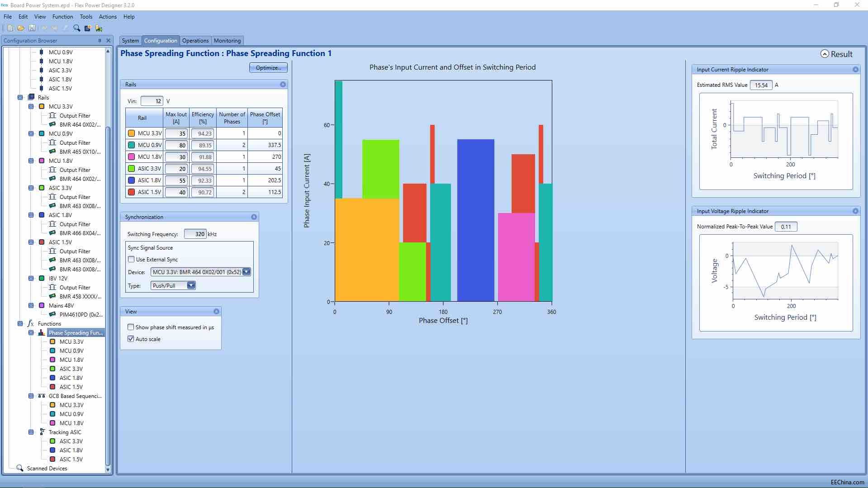This screenshot has height=488, width=868.
Task: Check Show phase shift measured in µs
Action: [x=131, y=327]
